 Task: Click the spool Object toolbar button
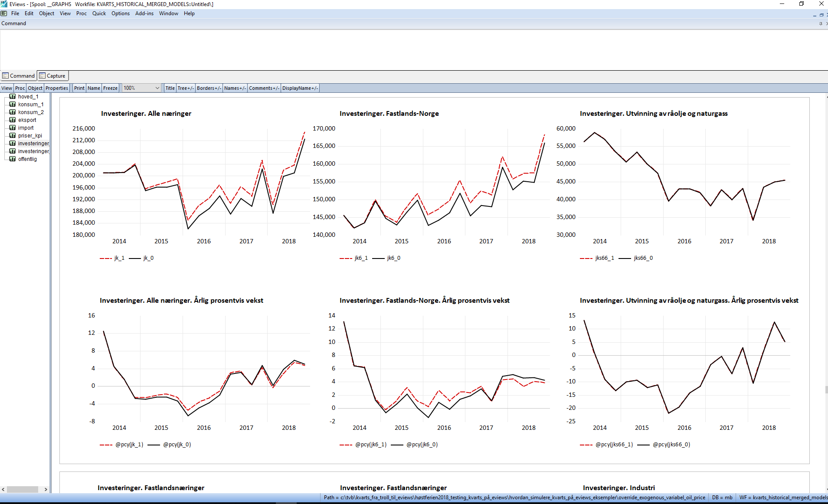pos(35,88)
